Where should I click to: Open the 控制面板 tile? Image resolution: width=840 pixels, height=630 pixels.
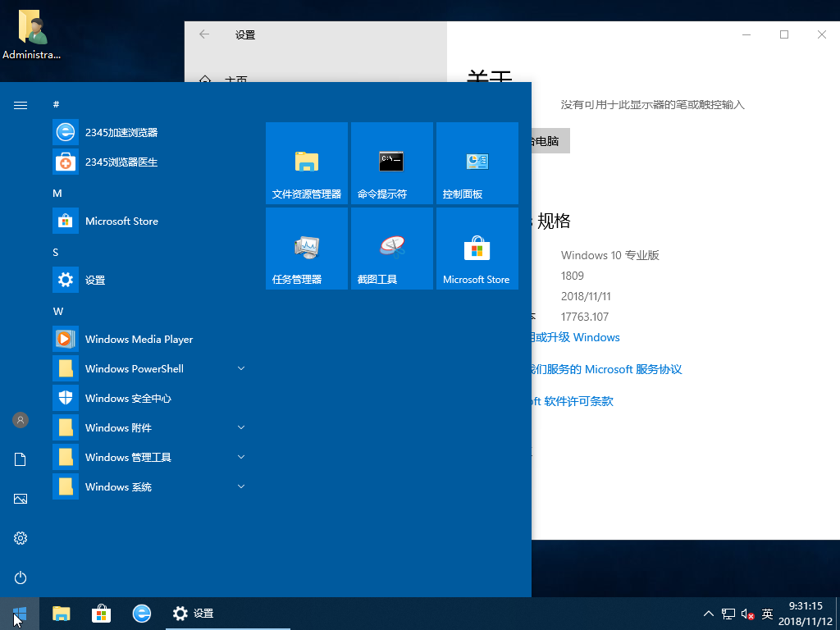(477, 163)
